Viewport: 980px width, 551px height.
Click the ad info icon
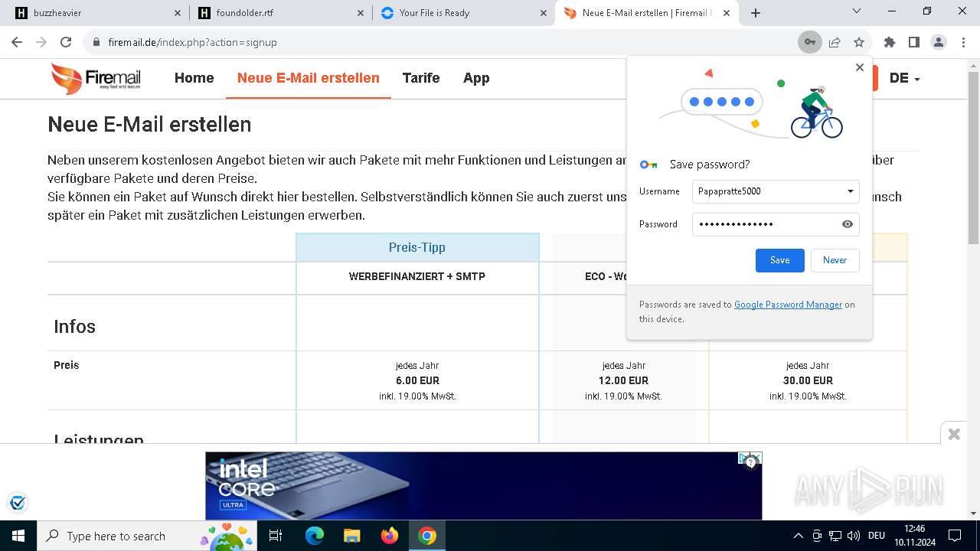pyautogui.click(x=750, y=461)
